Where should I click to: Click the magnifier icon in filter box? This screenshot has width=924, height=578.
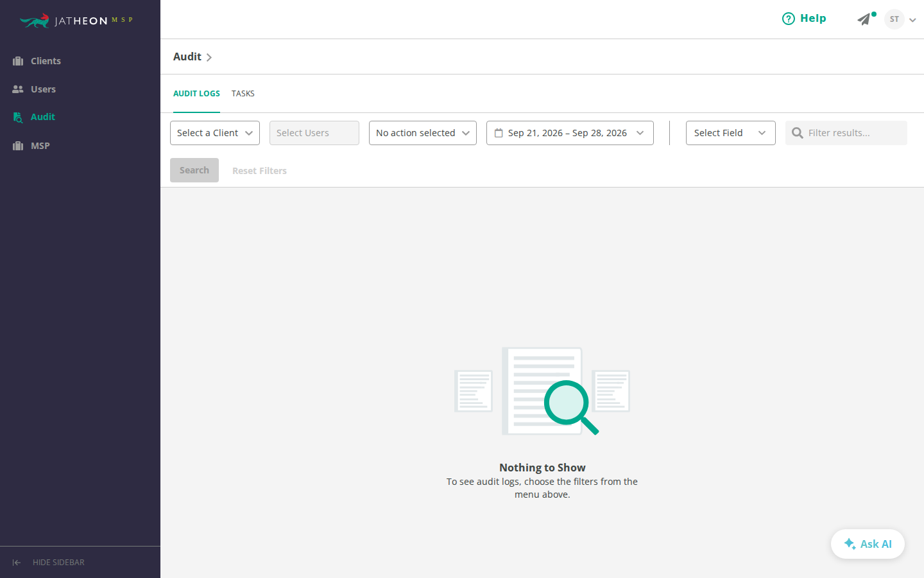[x=798, y=133]
